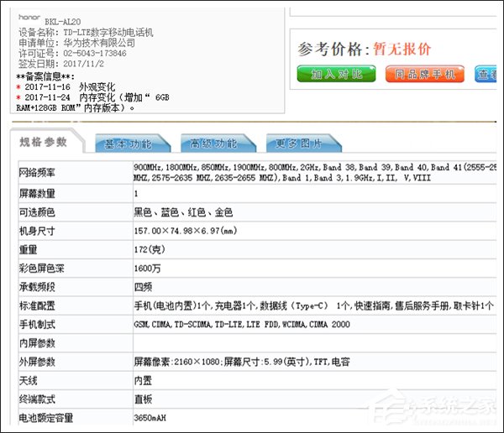
Task: Click the green 加入对比 button
Action: (336, 74)
